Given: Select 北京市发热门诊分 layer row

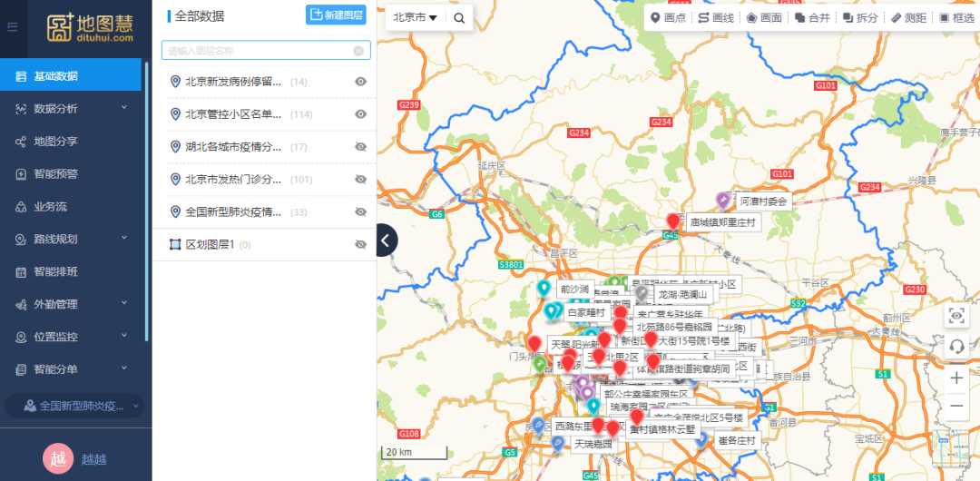Looking at the screenshot, I should [x=264, y=180].
